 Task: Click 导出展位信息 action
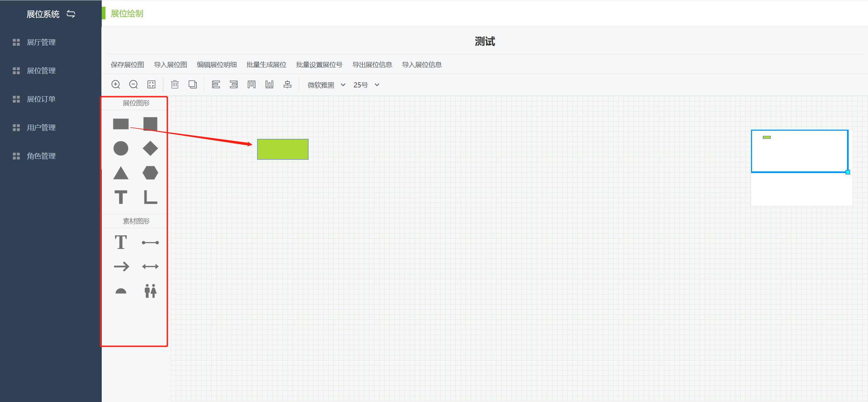point(372,65)
